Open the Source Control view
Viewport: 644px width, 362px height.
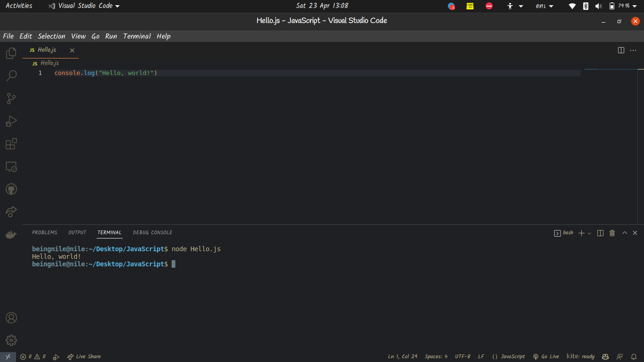(11, 99)
